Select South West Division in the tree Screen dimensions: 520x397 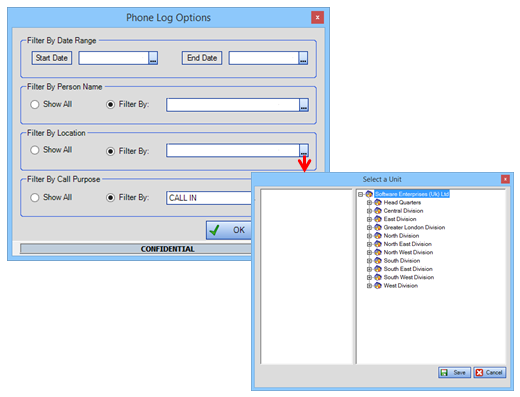(x=409, y=277)
